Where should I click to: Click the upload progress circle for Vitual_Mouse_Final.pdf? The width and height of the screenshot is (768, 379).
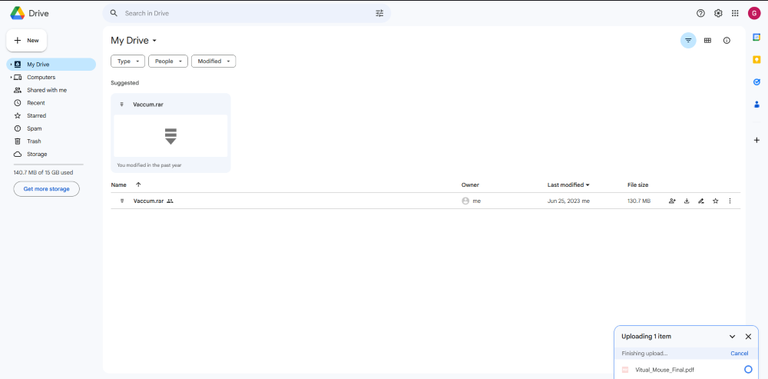click(748, 369)
